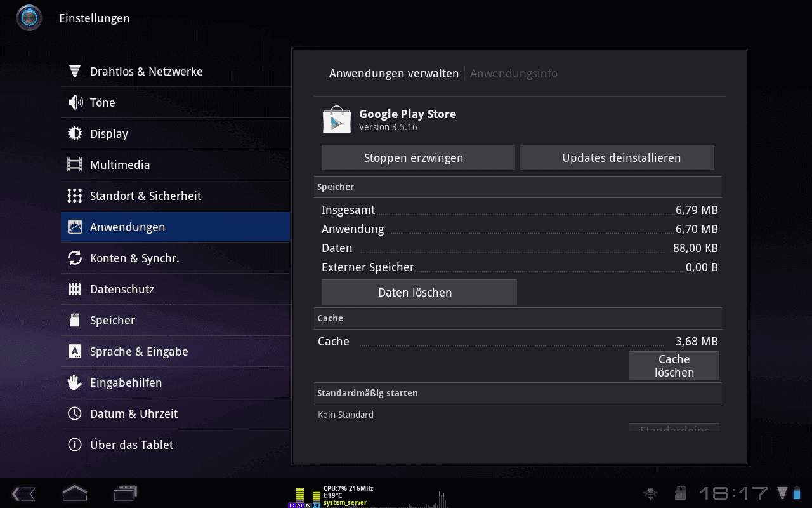Open the Eingabehilfen settings
The height and width of the screenshot is (508, 812).
pos(176,382)
